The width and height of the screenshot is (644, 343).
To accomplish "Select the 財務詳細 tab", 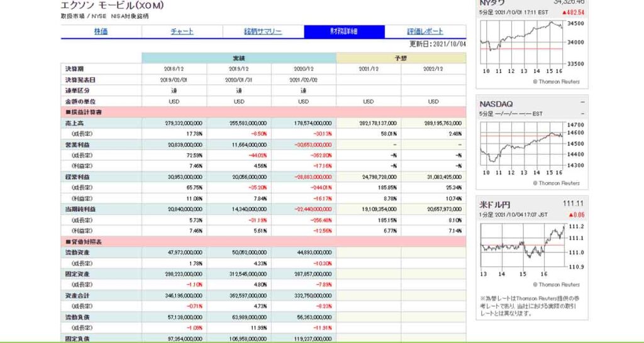I will pos(344,31).
